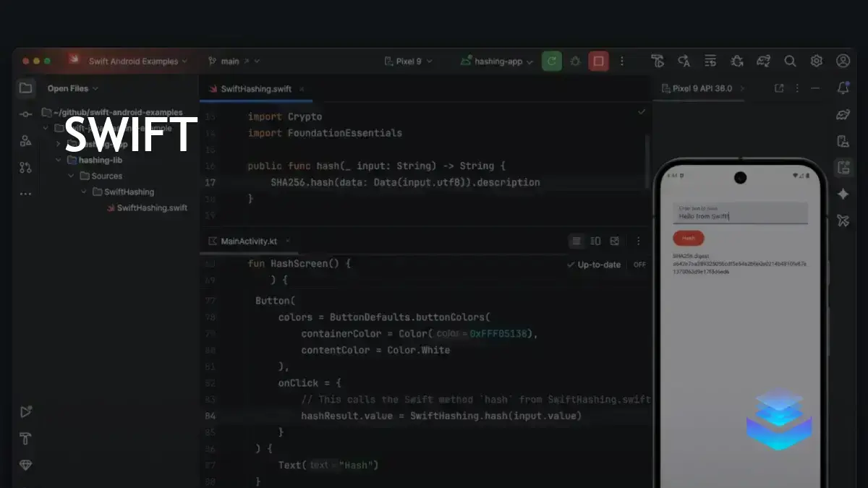Close the MainActivity.kt tab
The height and width of the screenshot is (488, 868).
(x=286, y=241)
